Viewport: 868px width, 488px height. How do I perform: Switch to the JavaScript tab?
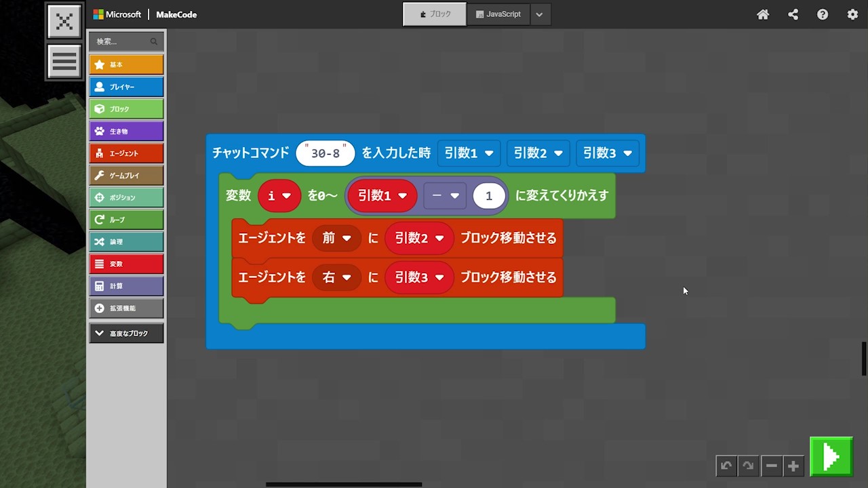pyautogui.click(x=498, y=14)
